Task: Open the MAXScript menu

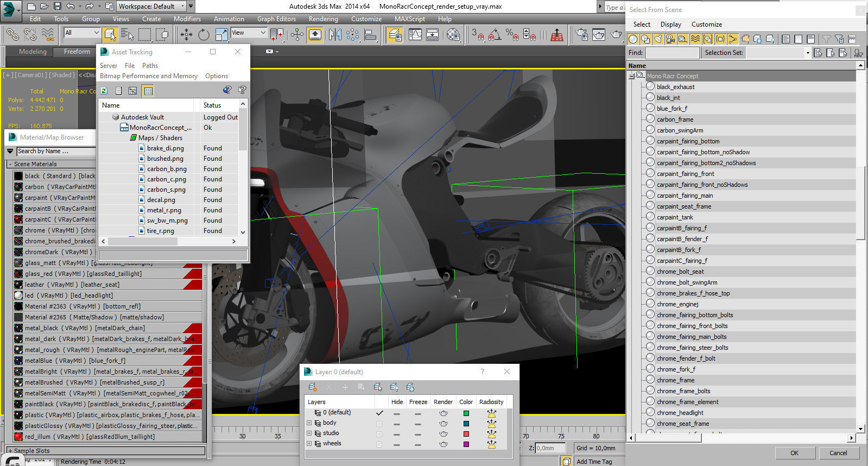Action: (x=409, y=18)
